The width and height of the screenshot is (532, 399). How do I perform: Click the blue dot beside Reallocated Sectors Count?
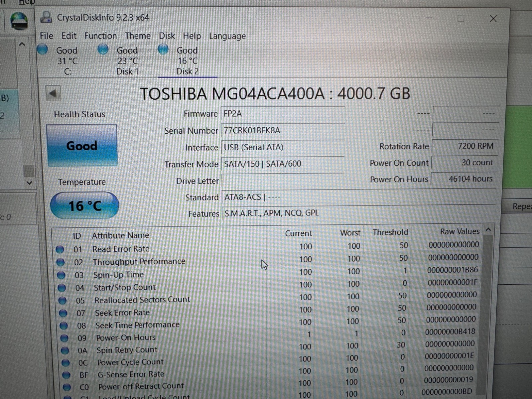tap(62, 300)
